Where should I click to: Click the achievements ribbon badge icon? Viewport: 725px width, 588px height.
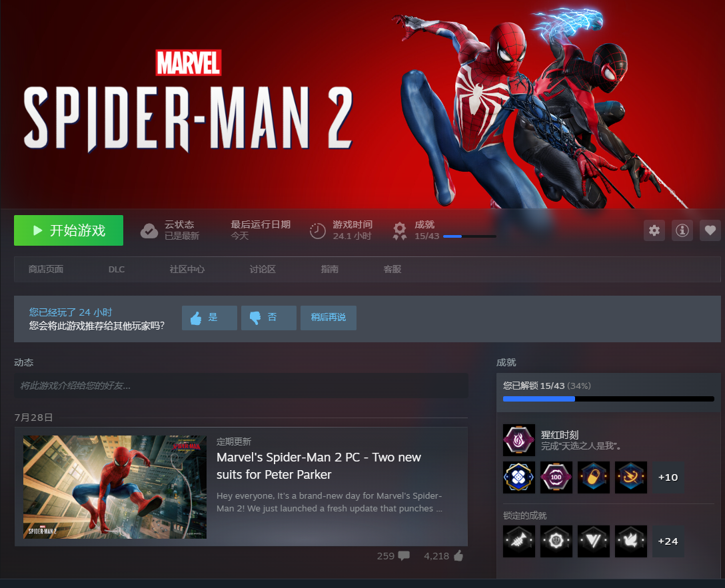click(x=400, y=230)
